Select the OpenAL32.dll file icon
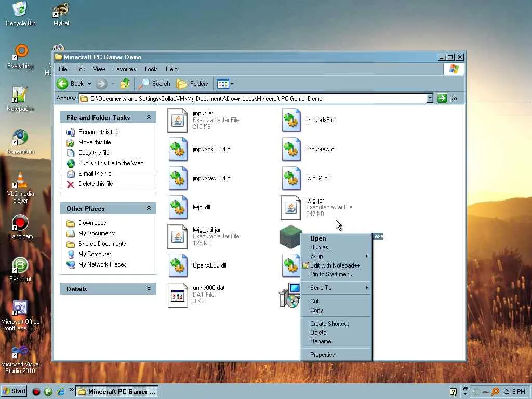Image resolution: width=532 pixels, height=399 pixels. tap(178, 265)
